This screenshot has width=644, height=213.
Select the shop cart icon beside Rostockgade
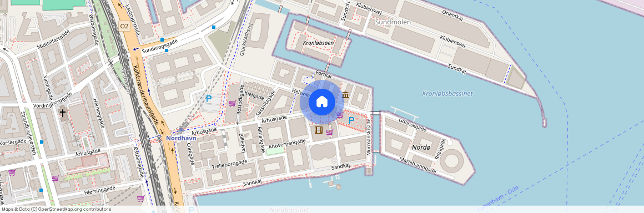pyautogui.click(x=232, y=103)
